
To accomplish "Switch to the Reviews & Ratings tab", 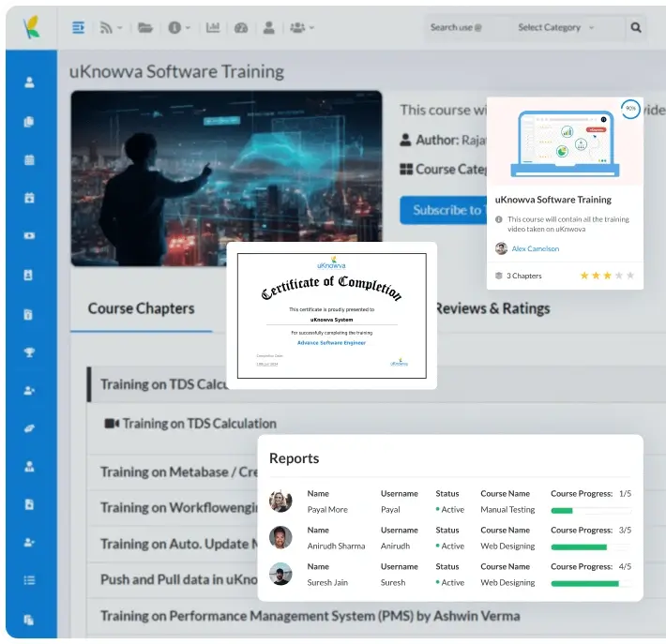I will click(x=492, y=308).
